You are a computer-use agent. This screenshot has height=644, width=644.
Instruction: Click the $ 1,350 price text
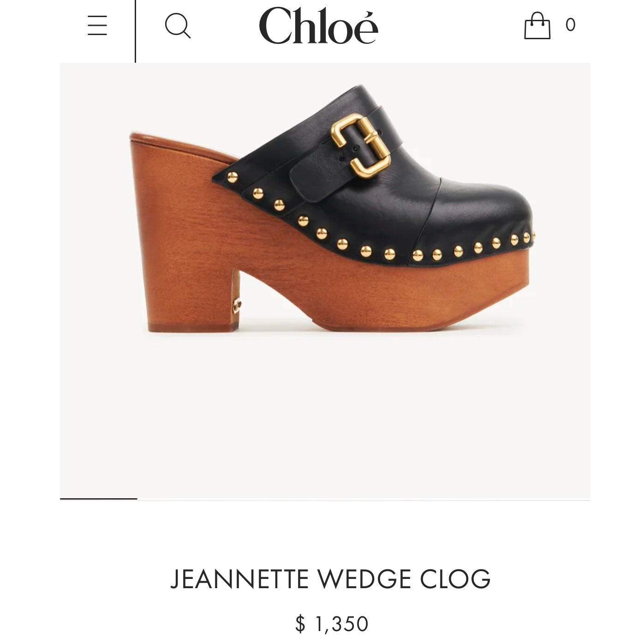(332, 624)
